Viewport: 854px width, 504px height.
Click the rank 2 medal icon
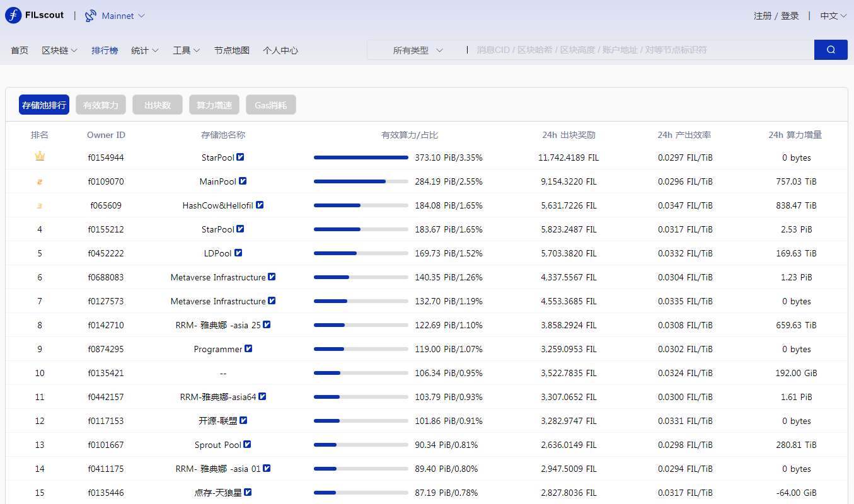pos(40,181)
